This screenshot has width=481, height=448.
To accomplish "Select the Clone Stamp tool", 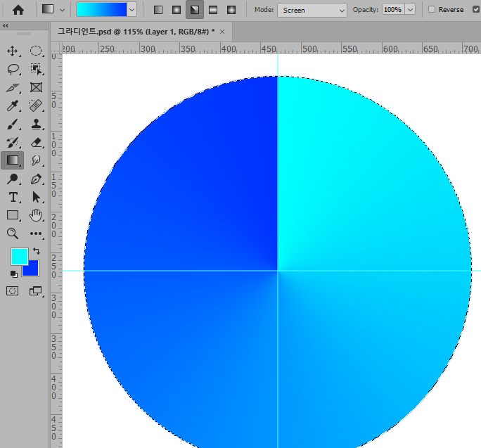I will [x=36, y=124].
